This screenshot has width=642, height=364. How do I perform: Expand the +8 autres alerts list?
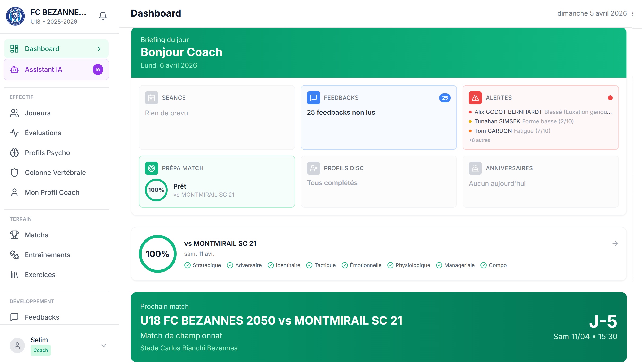pyautogui.click(x=480, y=140)
